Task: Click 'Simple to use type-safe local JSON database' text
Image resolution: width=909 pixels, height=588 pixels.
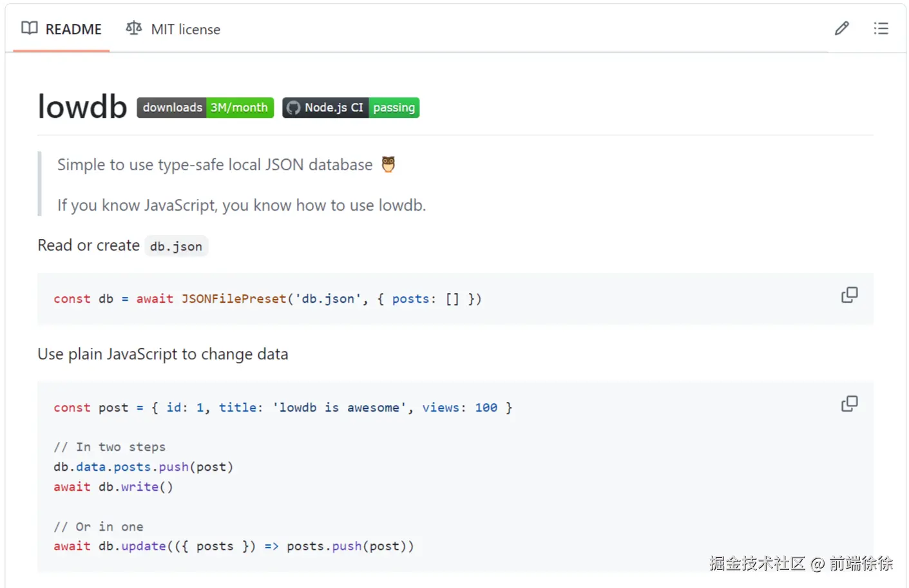Action: click(x=215, y=165)
